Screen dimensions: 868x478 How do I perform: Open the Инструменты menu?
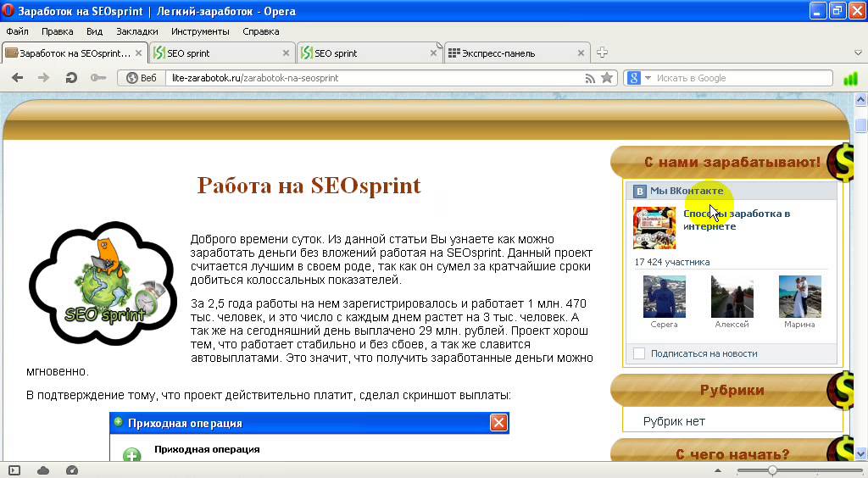click(x=200, y=31)
